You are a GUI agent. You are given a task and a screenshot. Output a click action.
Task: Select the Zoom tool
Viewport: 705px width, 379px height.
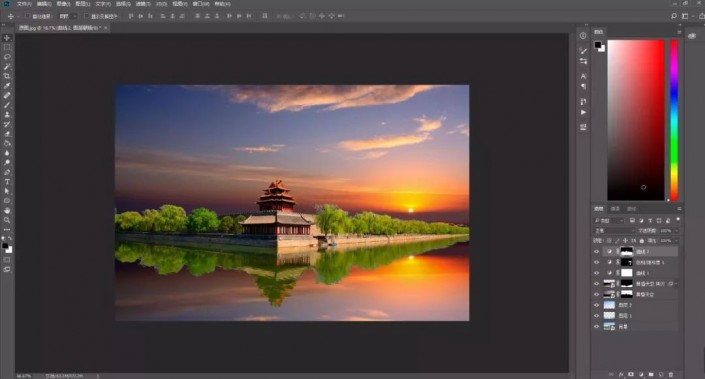coord(7,220)
